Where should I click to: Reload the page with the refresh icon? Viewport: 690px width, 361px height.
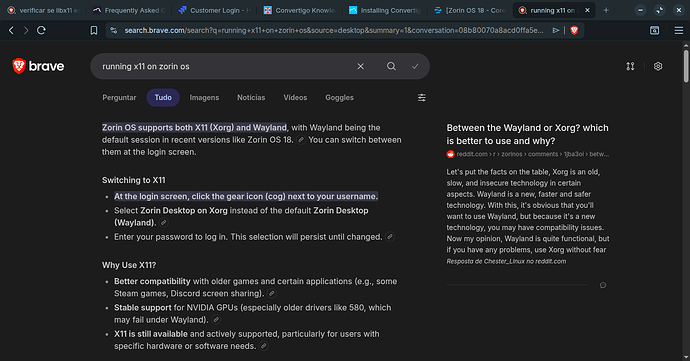point(41,30)
